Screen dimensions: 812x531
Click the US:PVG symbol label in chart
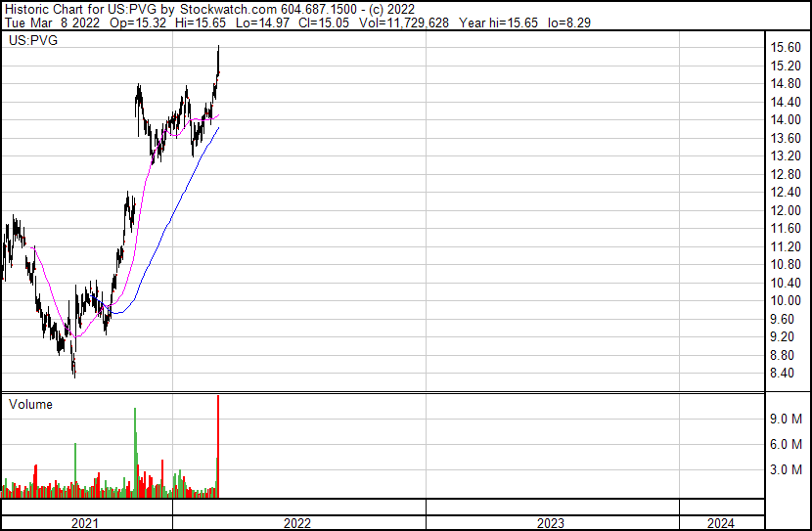click(33, 40)
